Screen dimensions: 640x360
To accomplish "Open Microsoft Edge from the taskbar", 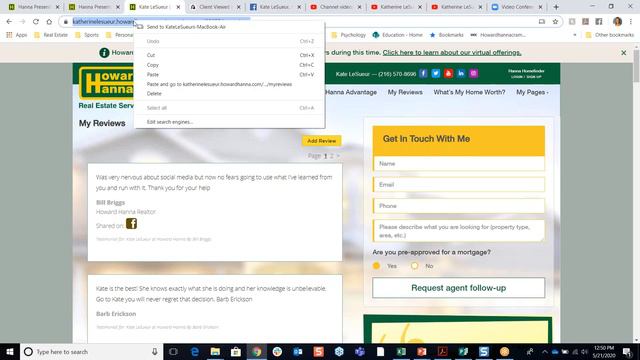I will (x=195, y=351).
